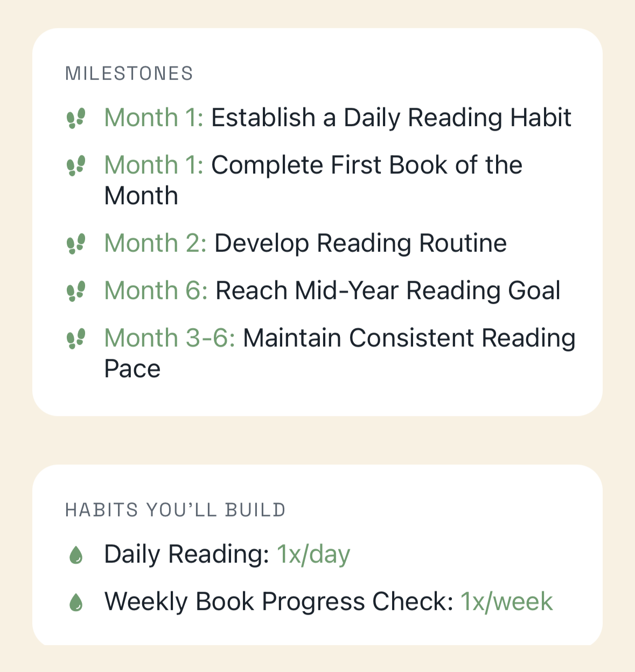Open the Weekly Book Progress Check habit
This screenshot has height=672, width=635.
[x=278, y=601]
